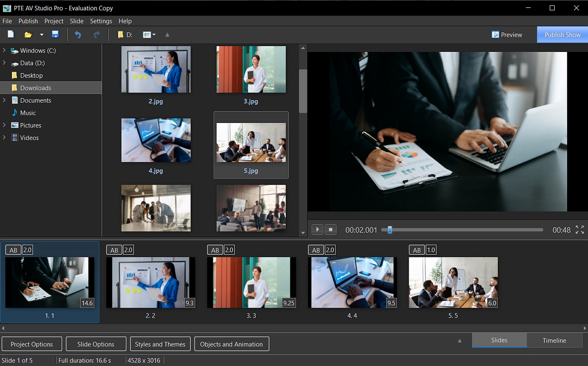Click the 1.0 transition time on slide 5

point(431,250)
